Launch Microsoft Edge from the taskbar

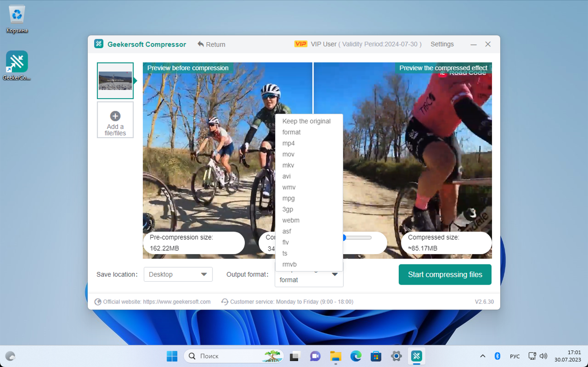tap(356, 356)
